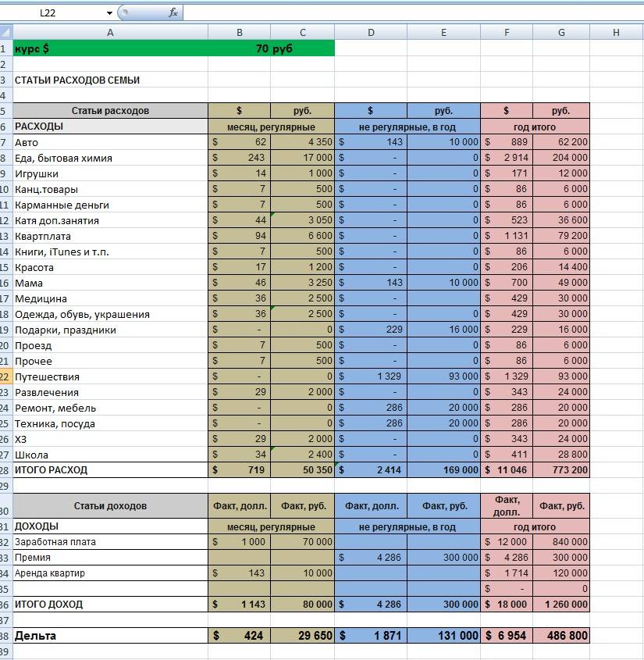
Task: Click the 'Мама' row label
Action: 110,283
